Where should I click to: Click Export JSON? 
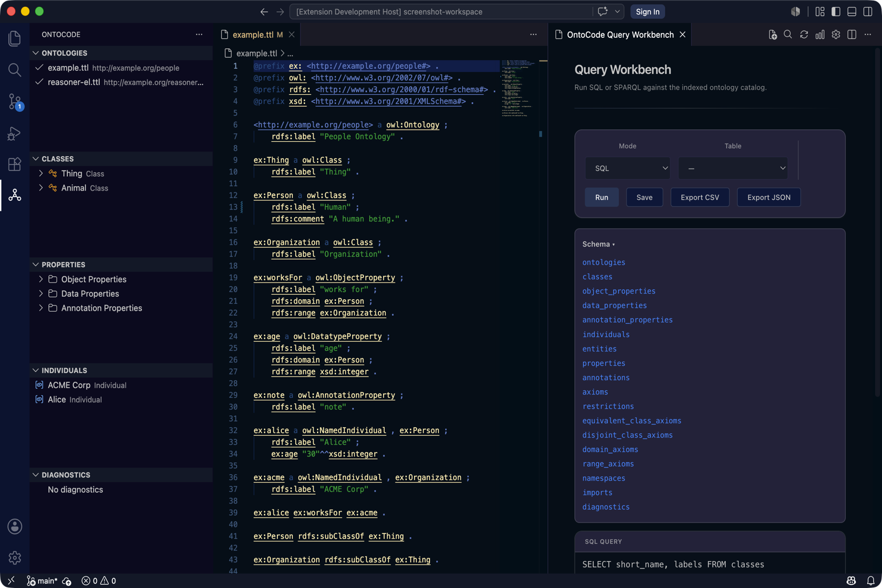point(769,198)
